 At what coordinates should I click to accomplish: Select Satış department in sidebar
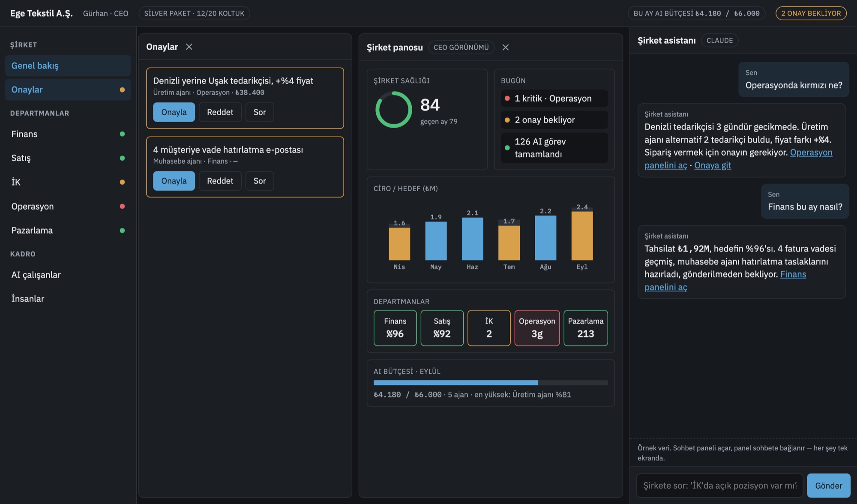pyautogui.click(x=68, y=158)
